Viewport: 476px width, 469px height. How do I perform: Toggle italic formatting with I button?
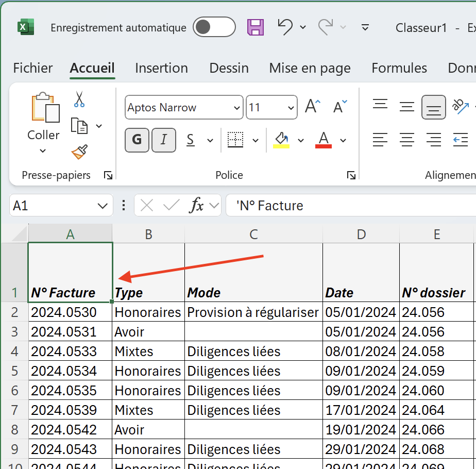(164, 140)
